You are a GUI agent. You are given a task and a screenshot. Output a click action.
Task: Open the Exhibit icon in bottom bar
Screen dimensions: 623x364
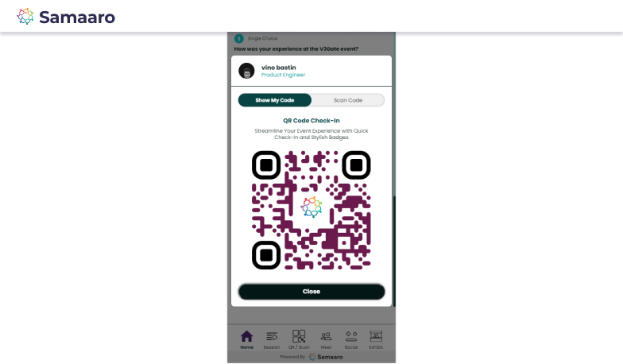point(376,336)
